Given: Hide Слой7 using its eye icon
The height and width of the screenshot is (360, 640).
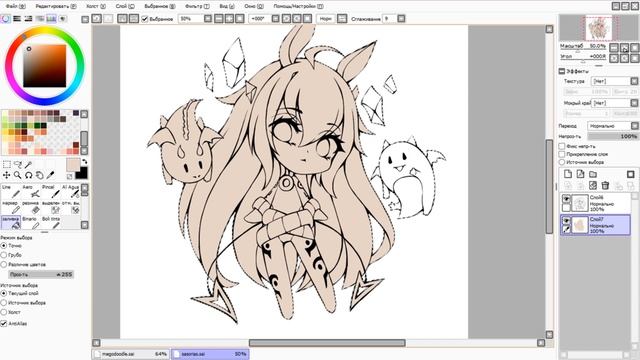Looking at the screenshot, I should pyautogui.click(x=566, y=220).
